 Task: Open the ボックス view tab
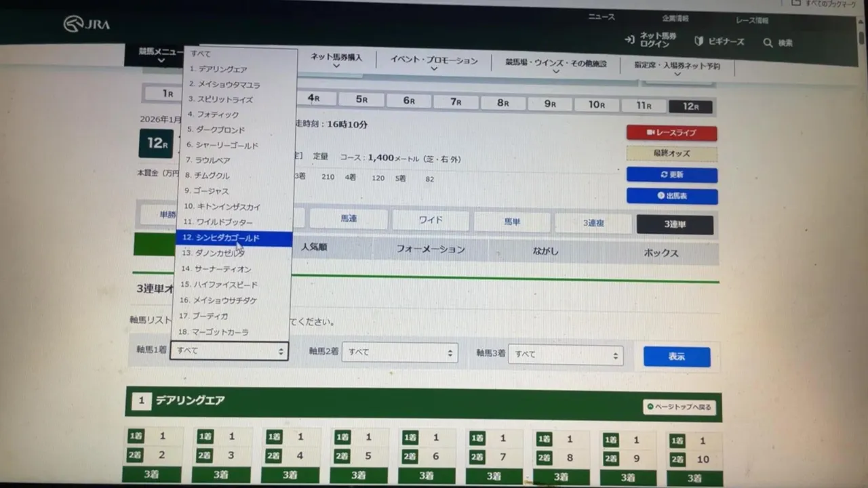pyautogui.click(x=661, y=253)
